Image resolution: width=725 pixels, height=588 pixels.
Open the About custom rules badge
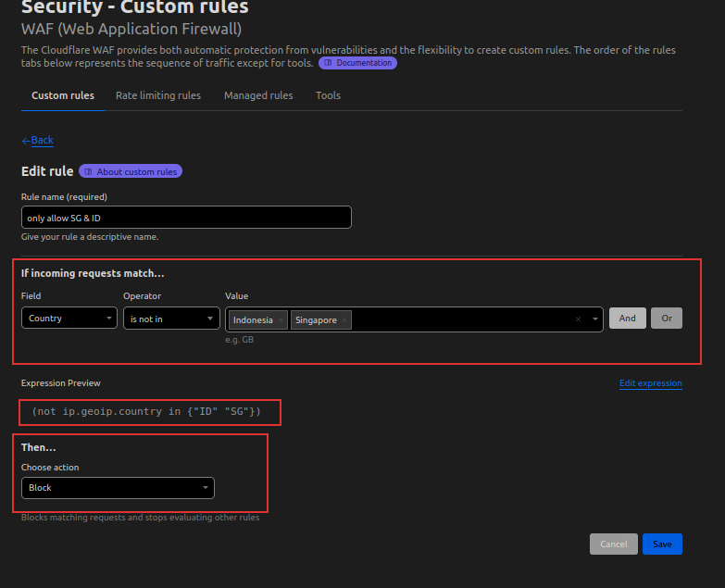click(131, 171)
